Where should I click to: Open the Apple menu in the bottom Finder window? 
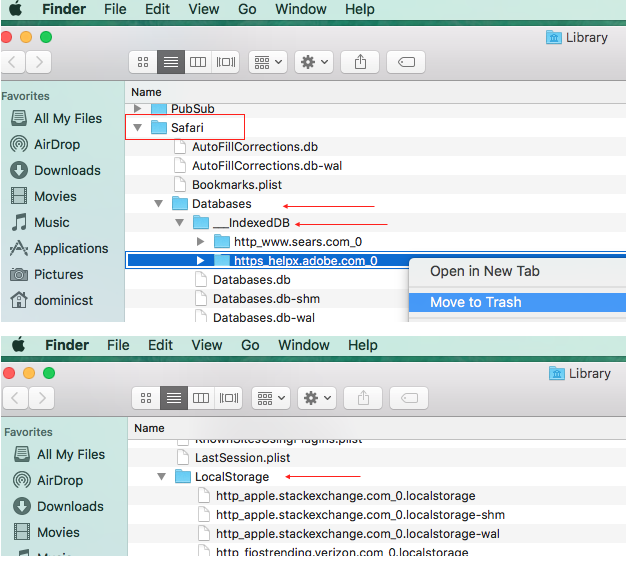click(18, 345)
